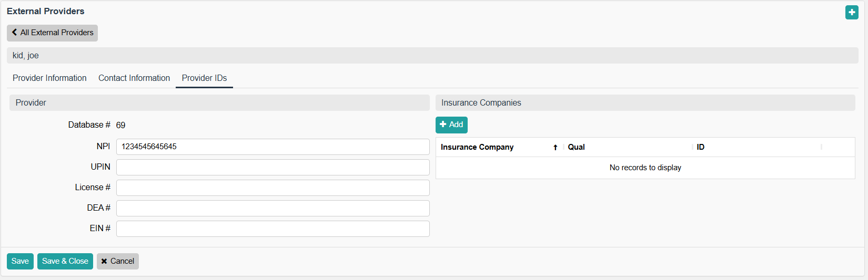Click inside the EIN # field

272,229
